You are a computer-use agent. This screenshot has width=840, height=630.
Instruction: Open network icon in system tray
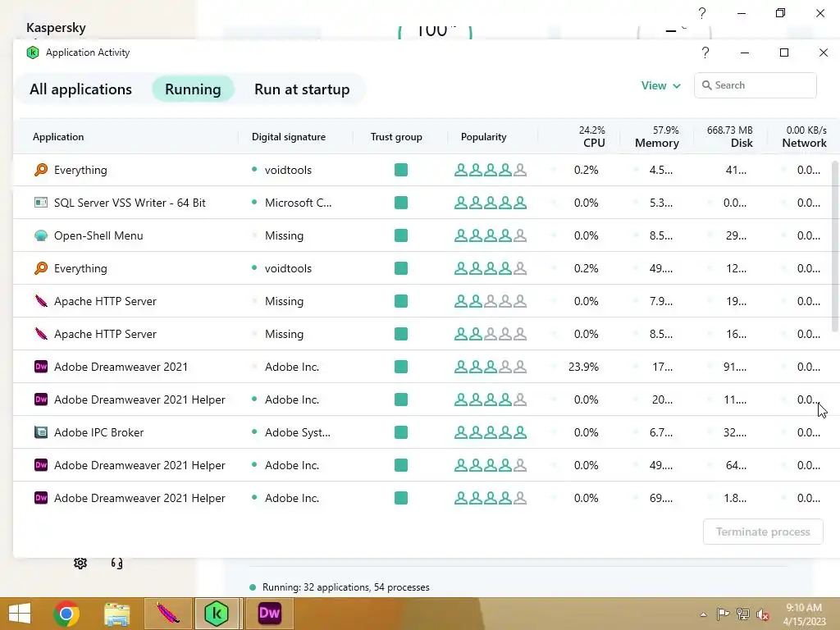click(743, 614)
